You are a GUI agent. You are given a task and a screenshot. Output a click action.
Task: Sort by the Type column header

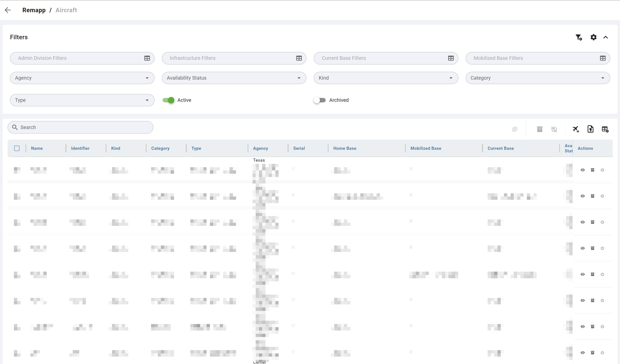[196, 148]
